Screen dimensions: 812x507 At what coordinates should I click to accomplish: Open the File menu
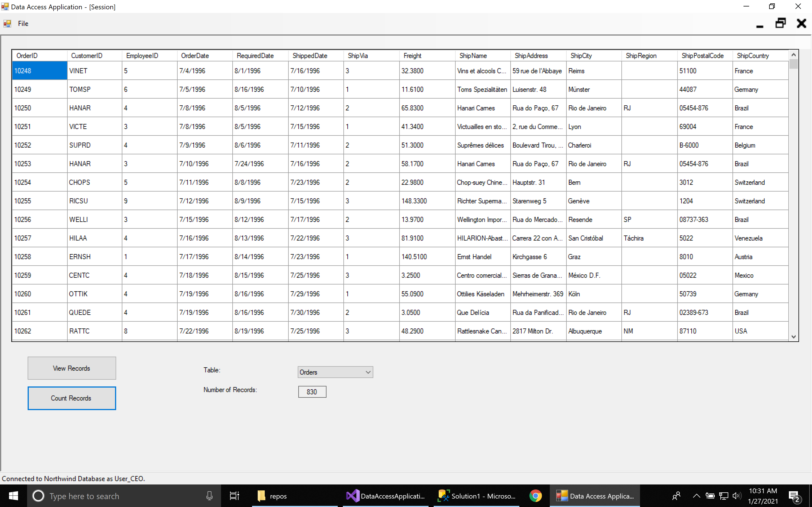(x=23, y=23)
